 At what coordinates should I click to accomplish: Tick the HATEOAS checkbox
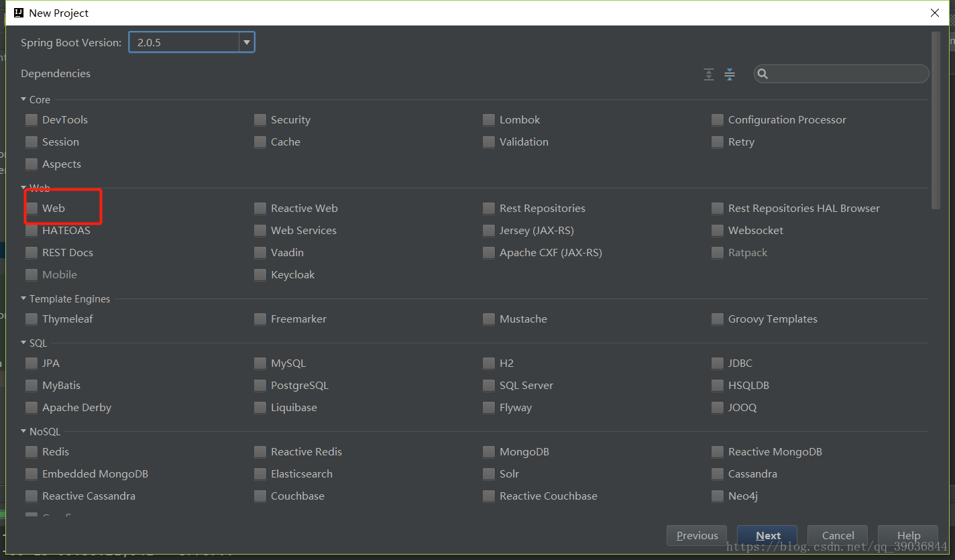(32, 231)
